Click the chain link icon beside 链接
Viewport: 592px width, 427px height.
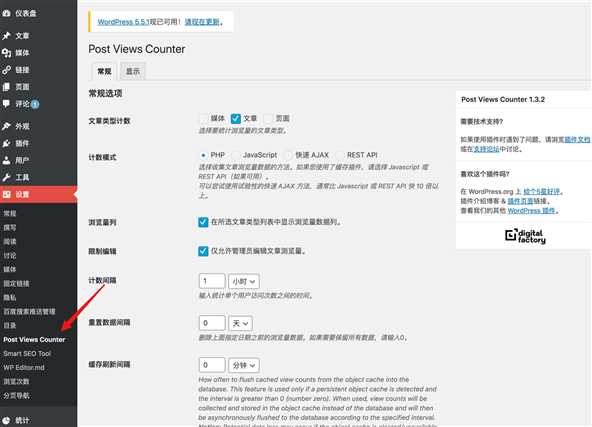coord(6,70)
